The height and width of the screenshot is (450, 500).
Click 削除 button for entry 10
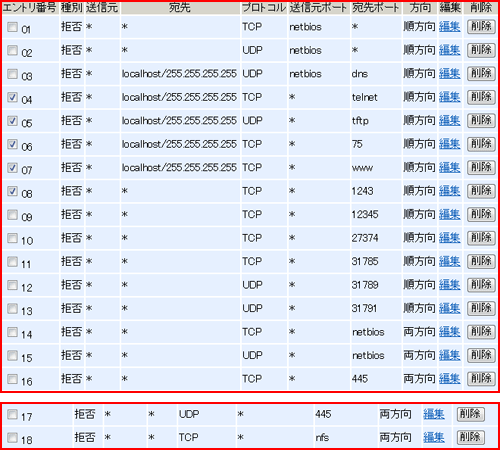(x=481, y=238)
